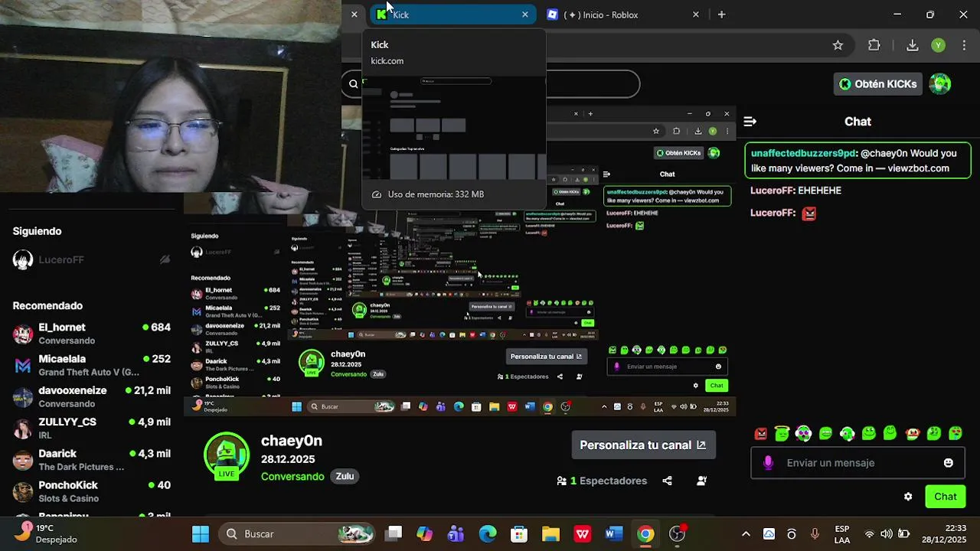Viewport: 980px width, 551px height.
Task: Collapse the chat panel icon
Action: click(750, 122)
